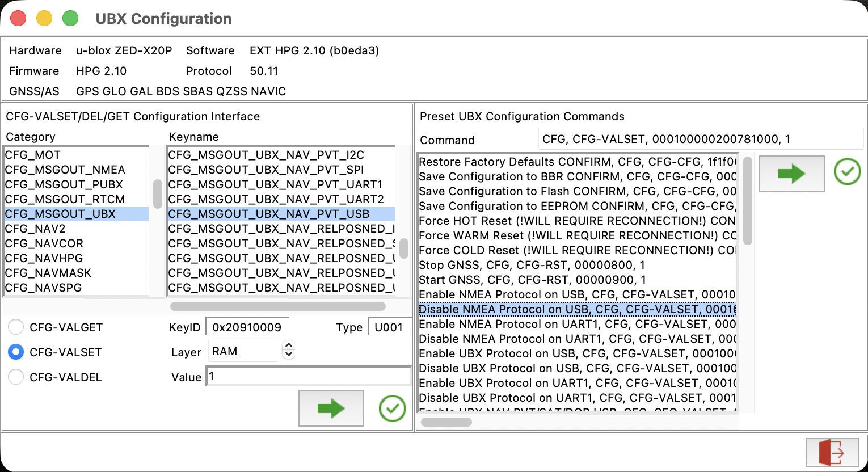Select category CFG_NAVMASK
The width and height of the screenshot is (868, 472).
76,273
